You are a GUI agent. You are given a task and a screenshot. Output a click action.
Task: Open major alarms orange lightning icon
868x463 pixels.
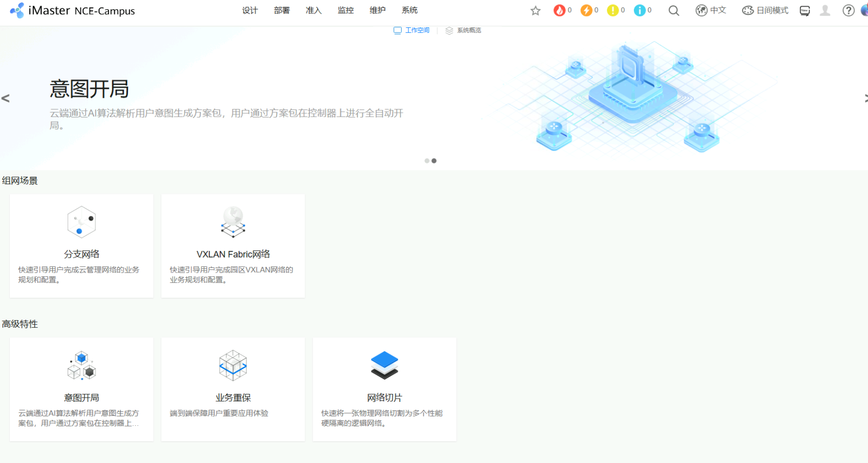[586, 10]
